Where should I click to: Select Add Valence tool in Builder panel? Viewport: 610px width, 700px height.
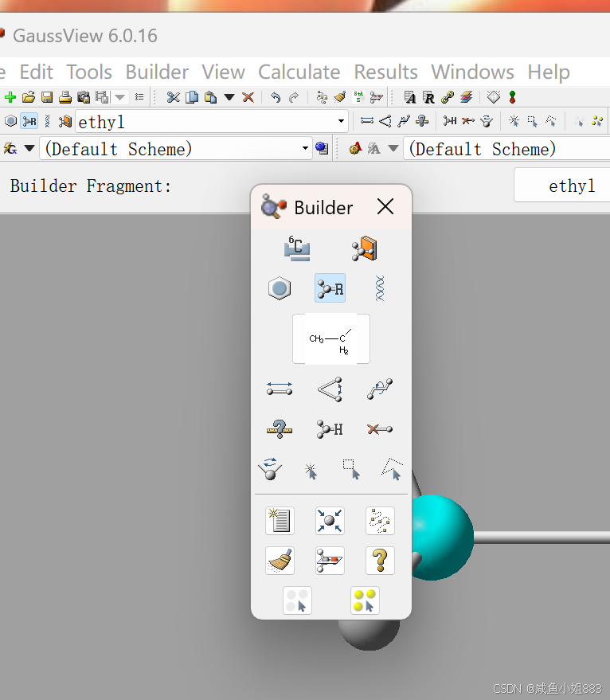[x=330, y=429]
